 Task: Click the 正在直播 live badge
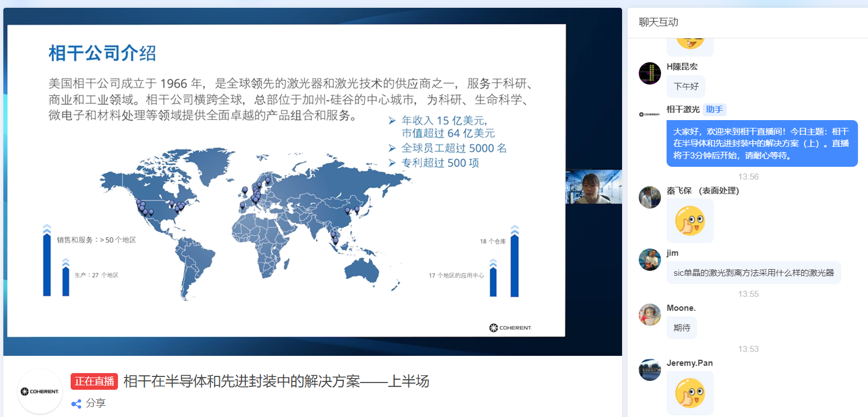point(94,381)
